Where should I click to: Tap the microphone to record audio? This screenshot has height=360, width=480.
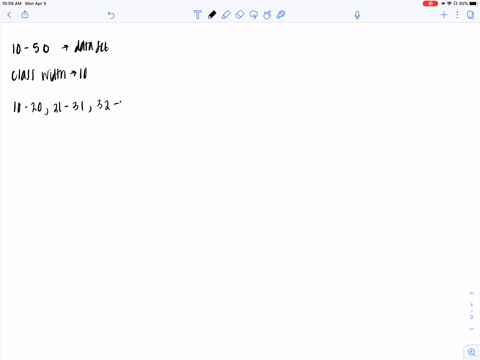click(357, 15)
